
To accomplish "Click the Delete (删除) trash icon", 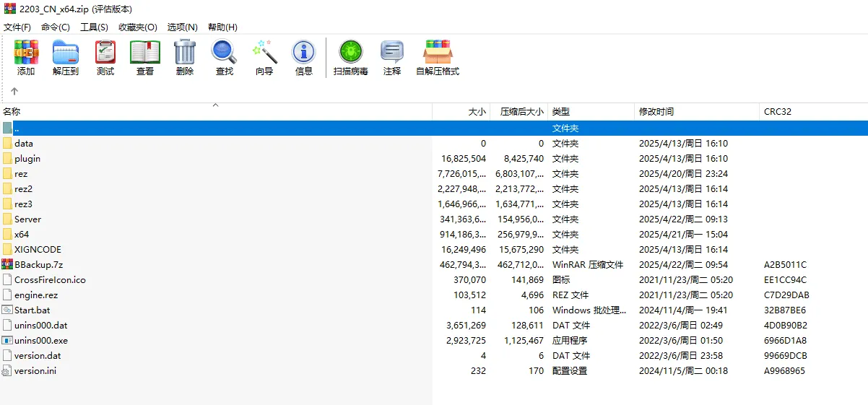I will click(x=185, y=53).
